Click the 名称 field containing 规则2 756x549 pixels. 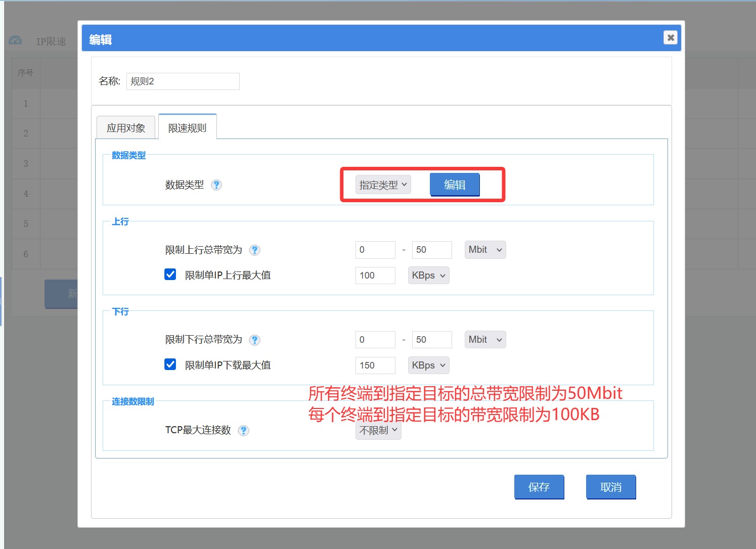click(183, 81)
